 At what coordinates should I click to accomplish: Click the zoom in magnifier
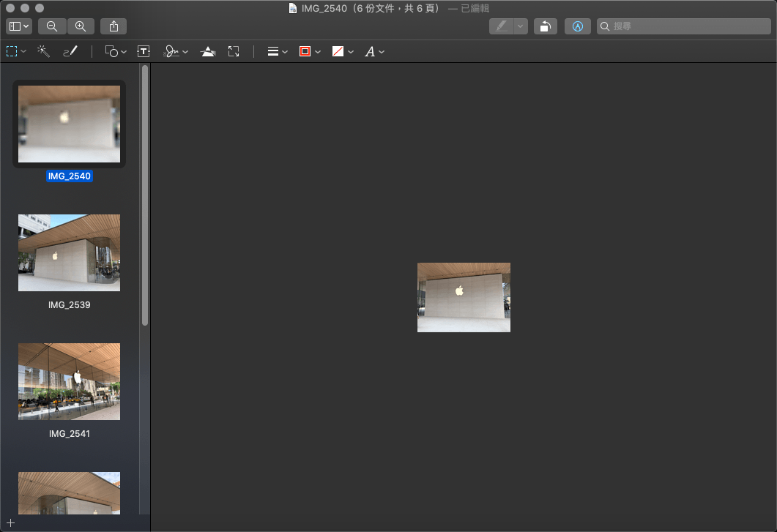81,26
